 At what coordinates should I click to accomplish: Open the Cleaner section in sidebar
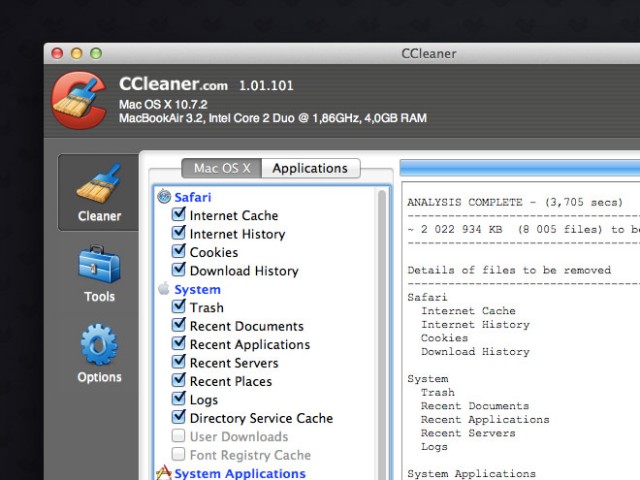click(98, 192)
